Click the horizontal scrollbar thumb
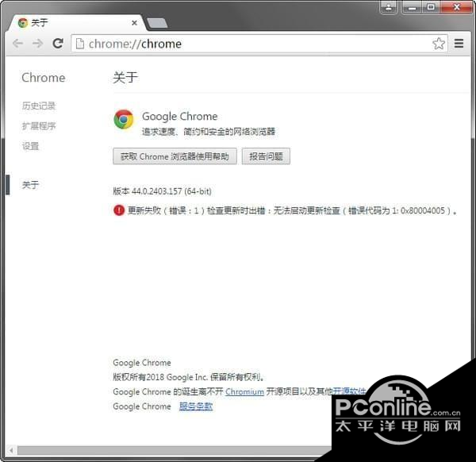This screenshot has height=462, width=476. (x=175, y=450)
